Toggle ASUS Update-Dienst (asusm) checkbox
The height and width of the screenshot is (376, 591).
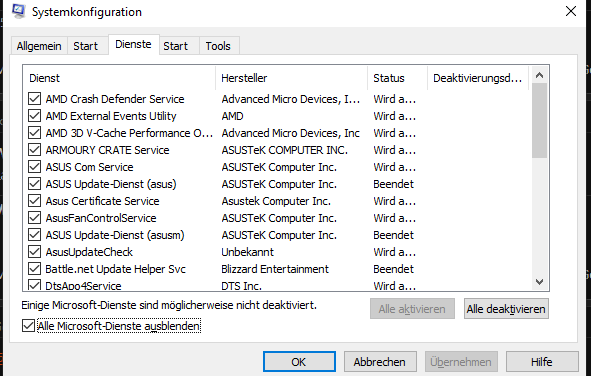click(x=34, y=235)
